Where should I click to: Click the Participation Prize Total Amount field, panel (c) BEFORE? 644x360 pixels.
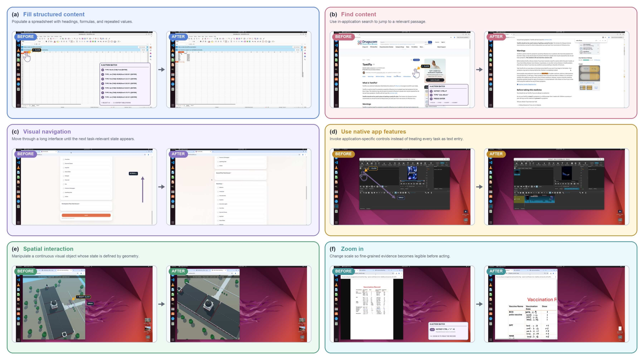point(86,207)
